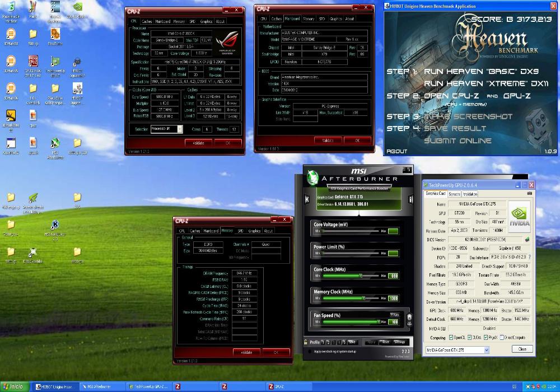Click ABOUT in HWBOT Heaven app
The image size is (560, 392).
397,151
